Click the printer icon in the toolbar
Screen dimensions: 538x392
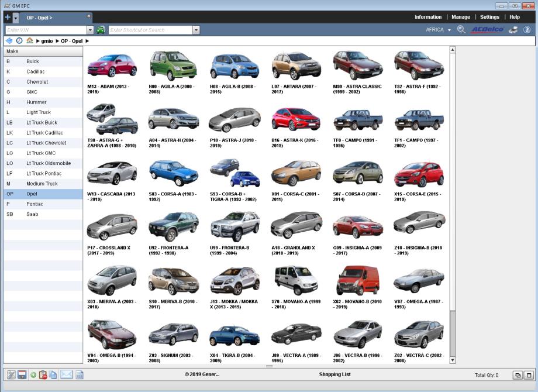click(513, 30)
